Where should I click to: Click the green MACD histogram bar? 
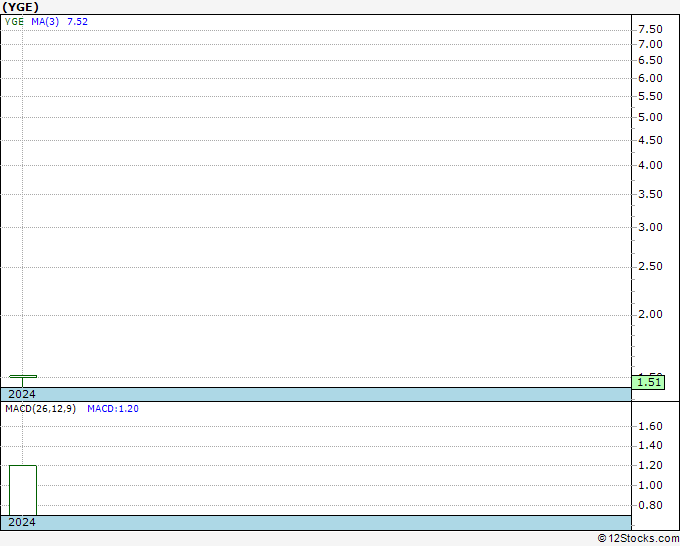pyautogui.click(x=23, y=490)
